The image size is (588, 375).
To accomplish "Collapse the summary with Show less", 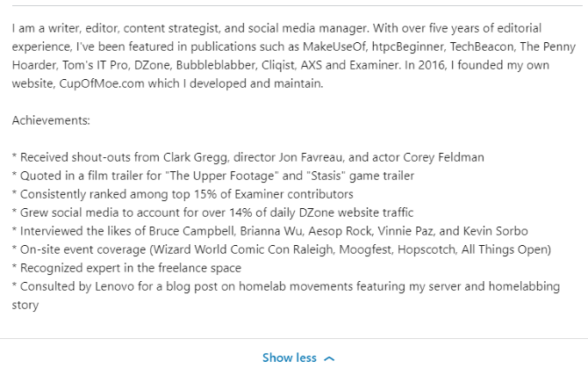I will (298, 357).
